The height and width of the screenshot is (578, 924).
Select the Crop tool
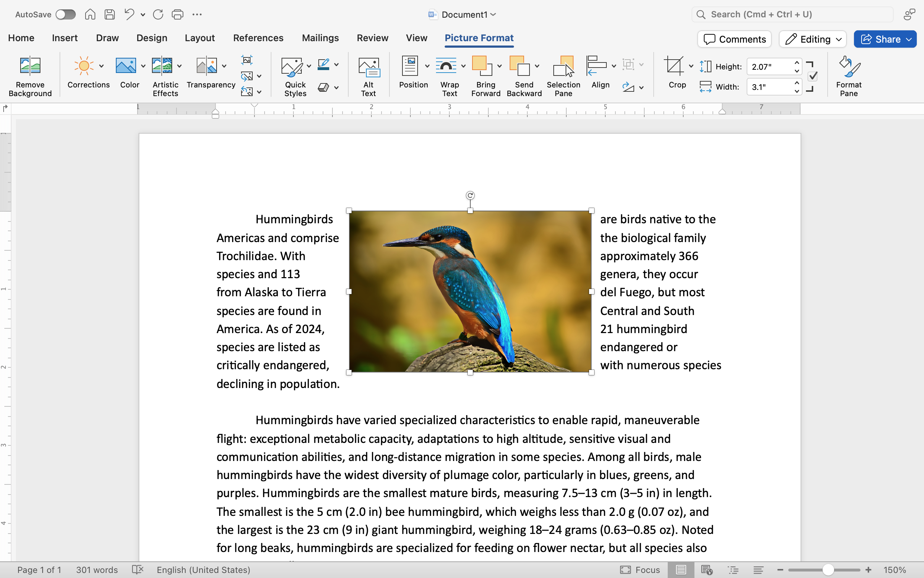pyautogui.click(x=674, y=66)
